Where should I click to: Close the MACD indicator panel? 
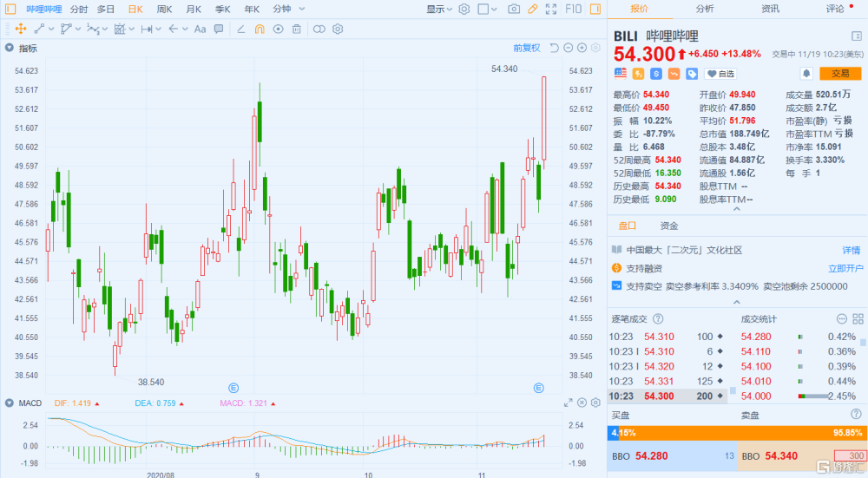point(582,403)
